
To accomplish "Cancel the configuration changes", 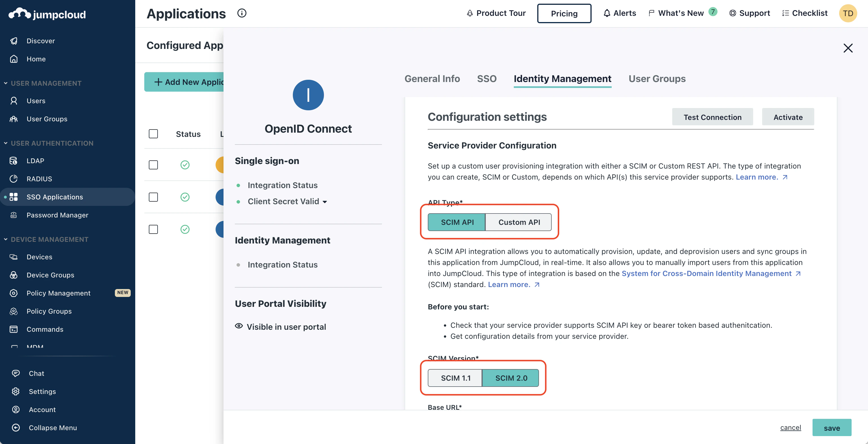I will tap(790, 428).
